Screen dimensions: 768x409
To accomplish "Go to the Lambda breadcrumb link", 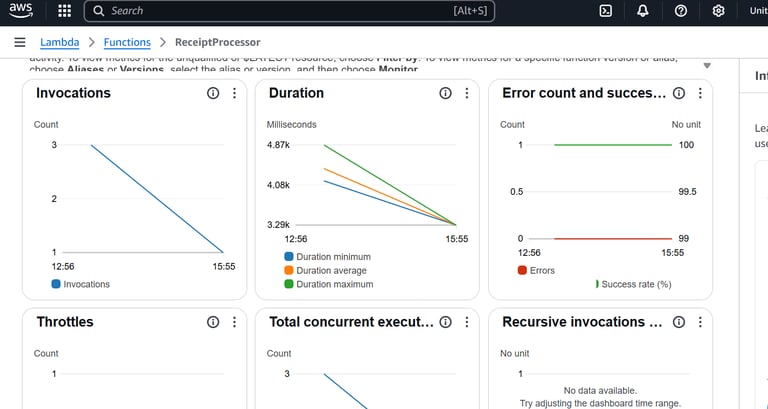I will pos(60,43).
